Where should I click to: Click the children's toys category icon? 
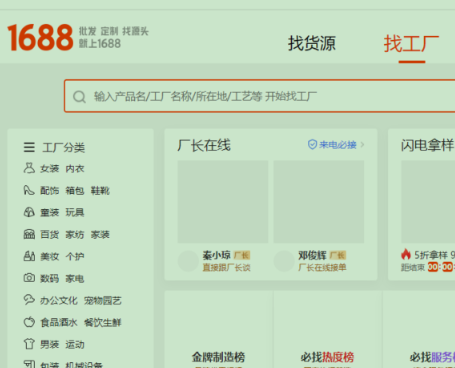pyautogui.click(x=29, y=212)
